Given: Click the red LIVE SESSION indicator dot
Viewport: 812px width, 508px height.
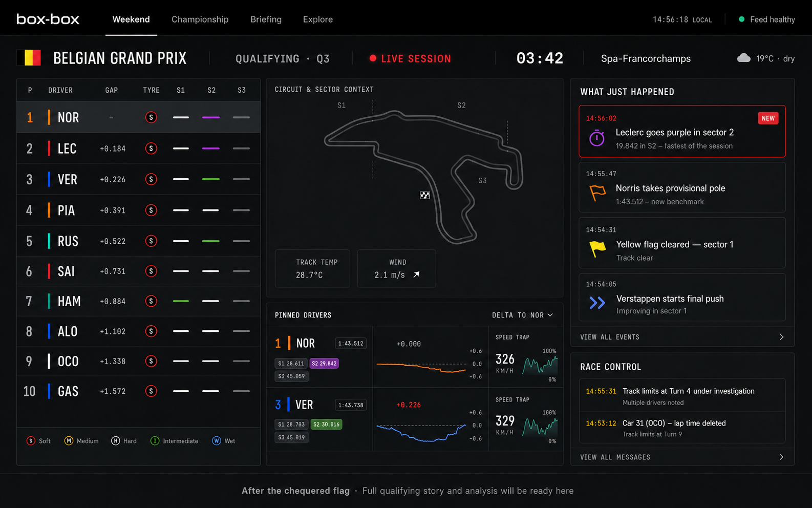Looking at the screenshot, I should point(373,58).
